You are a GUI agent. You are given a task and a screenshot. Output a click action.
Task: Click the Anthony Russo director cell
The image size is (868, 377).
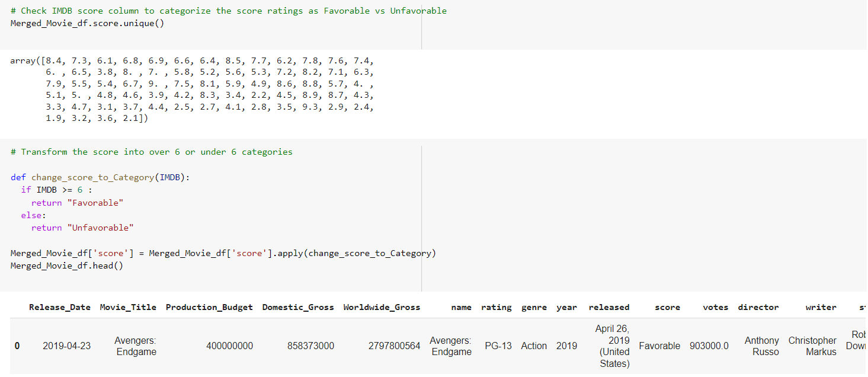[x=762, y=346]
